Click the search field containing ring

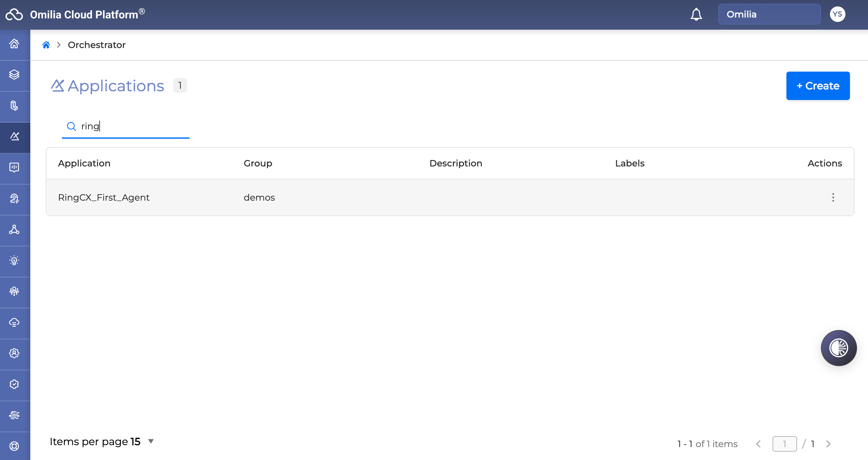click(132, 126)
